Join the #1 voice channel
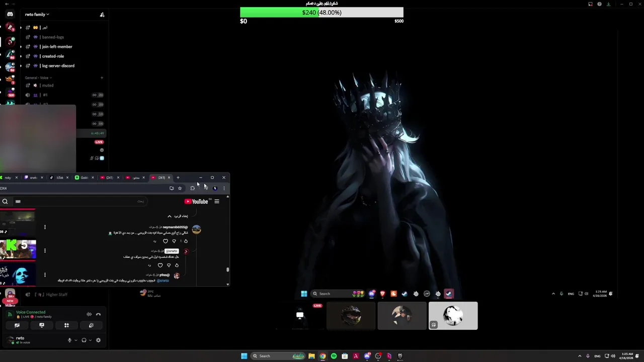644x362 pixels. (45, 95)
